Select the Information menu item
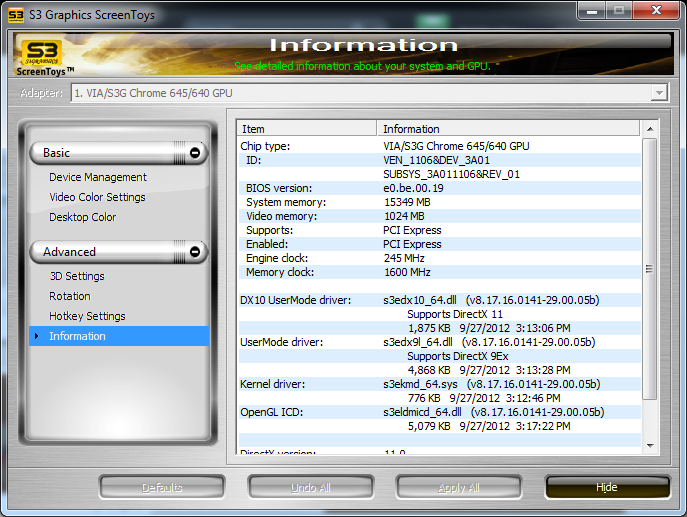The height and width of the screenshot is (517, 687). coord(119,336)
